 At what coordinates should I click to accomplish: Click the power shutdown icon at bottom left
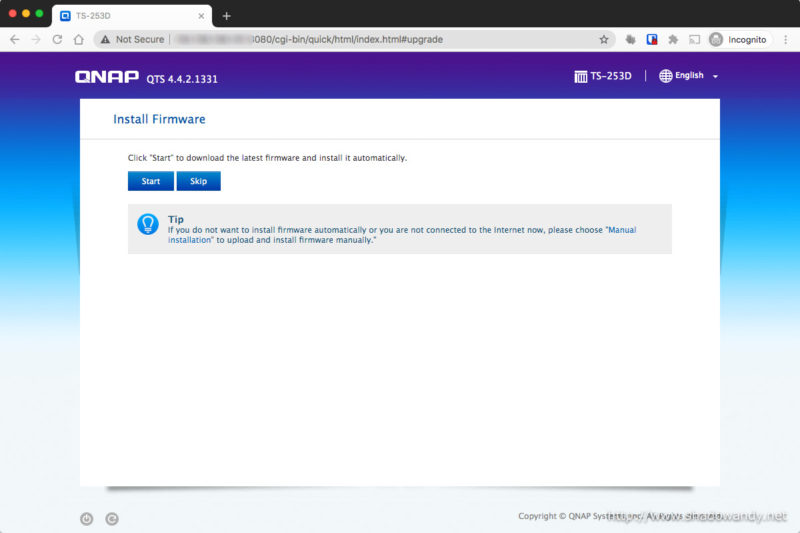point(87,518)
